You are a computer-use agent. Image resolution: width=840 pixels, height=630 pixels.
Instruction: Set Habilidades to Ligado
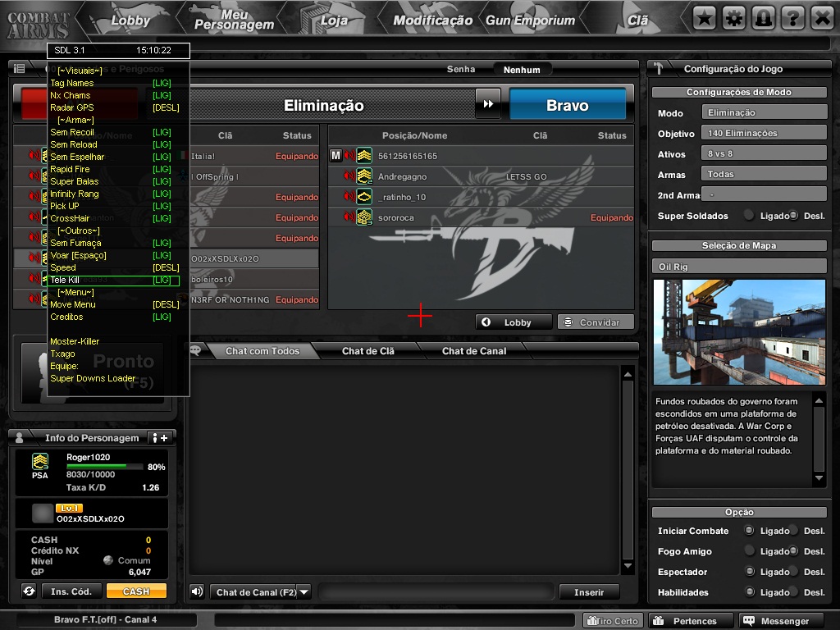tap(749, 592)
